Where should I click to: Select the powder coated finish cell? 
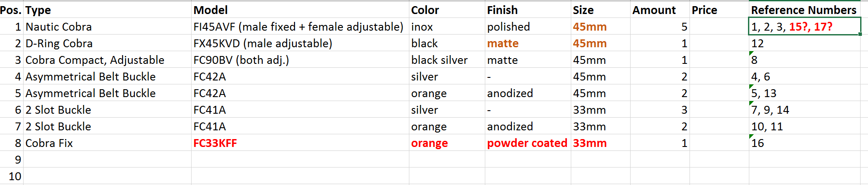click(528, 143)
